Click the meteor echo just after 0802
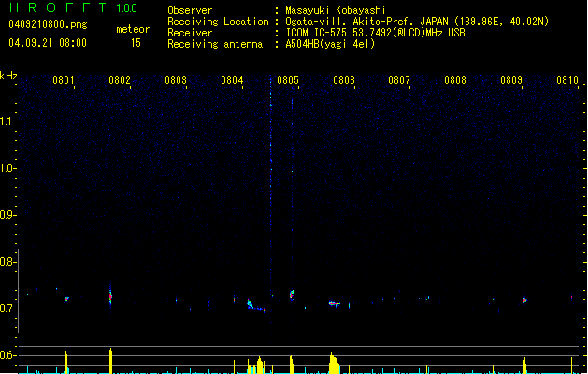The height and width of the screenshot is (374, 588). coord(110,297)
